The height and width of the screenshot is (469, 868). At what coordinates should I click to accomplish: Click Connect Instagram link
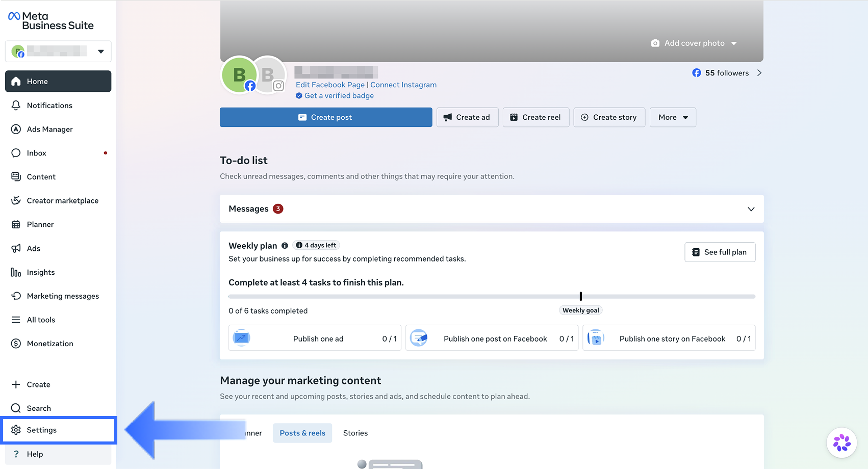click(x=403, y=85)
